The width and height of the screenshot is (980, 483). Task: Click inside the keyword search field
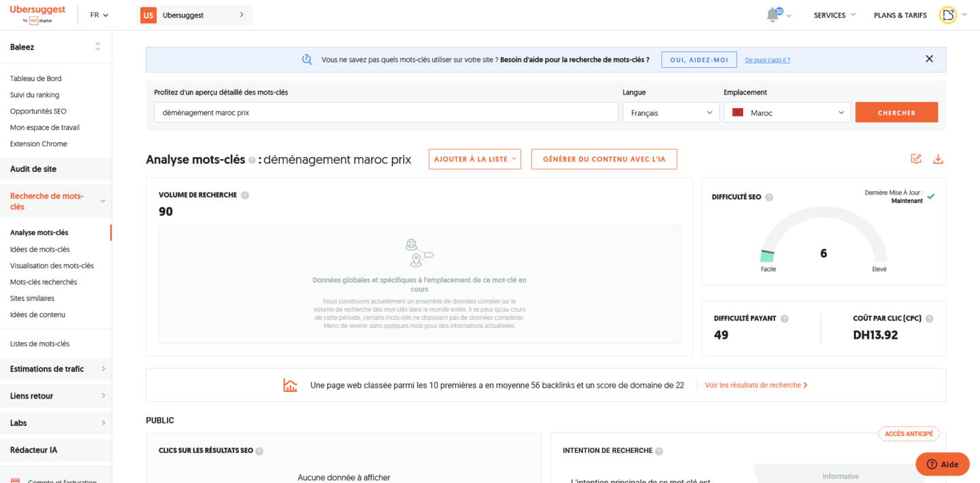tap(381, 112)
